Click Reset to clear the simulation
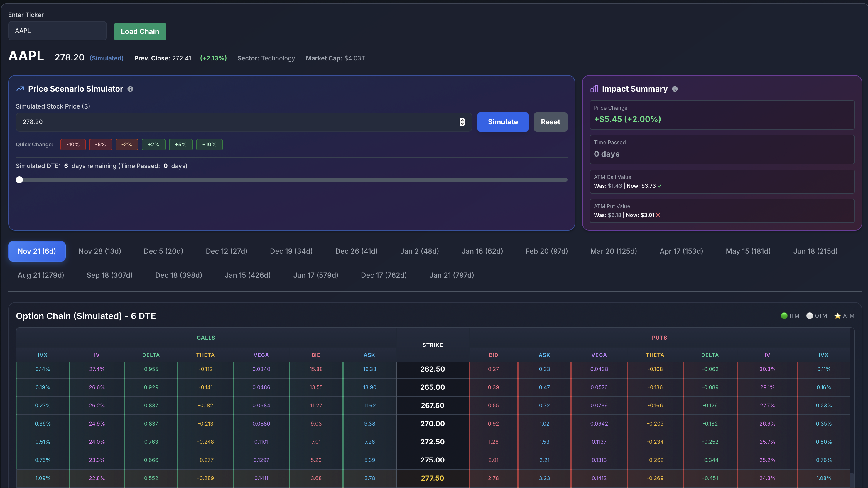 (550, 122)
